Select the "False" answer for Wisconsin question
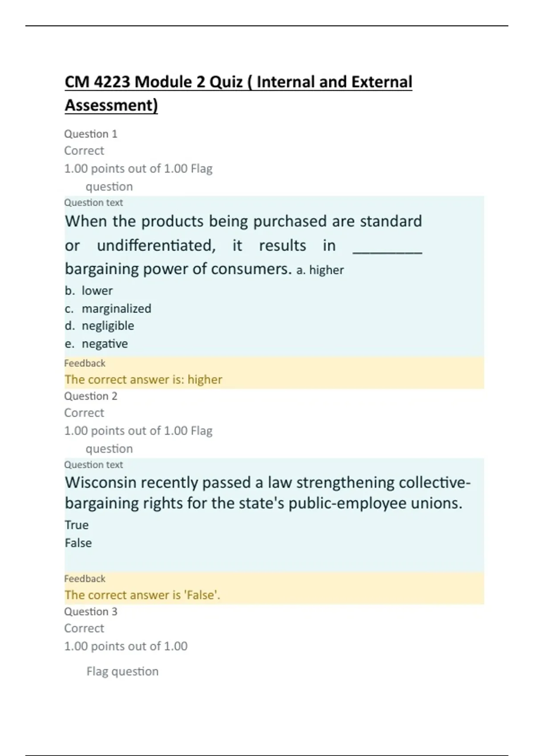The height and width of the screenshot is (756, 534). (78, 543)
